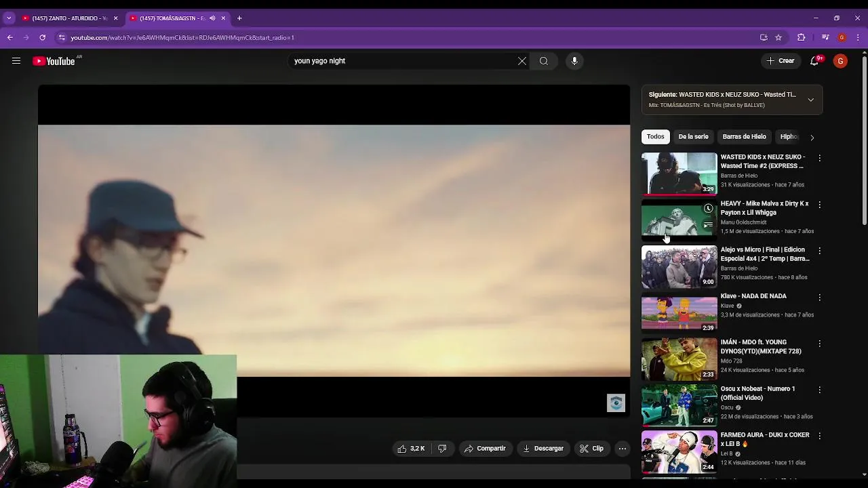Close the TOMÁS&AGSTN tab

coord(223,18)
